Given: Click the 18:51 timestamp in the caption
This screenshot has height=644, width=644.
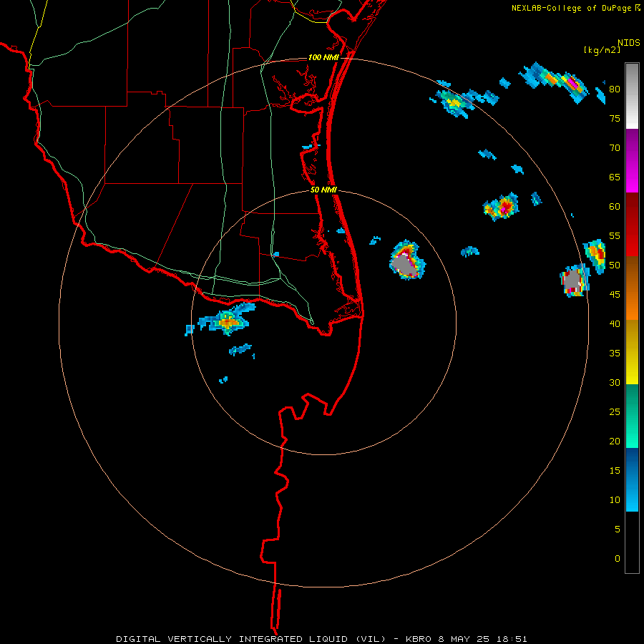Looking at the screenshot, I should pos(512,639).
